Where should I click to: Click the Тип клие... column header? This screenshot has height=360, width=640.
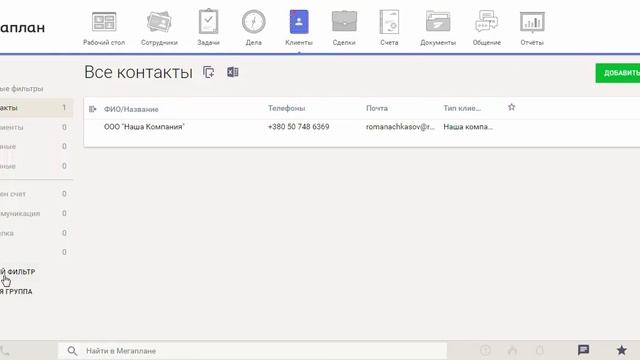462,108
